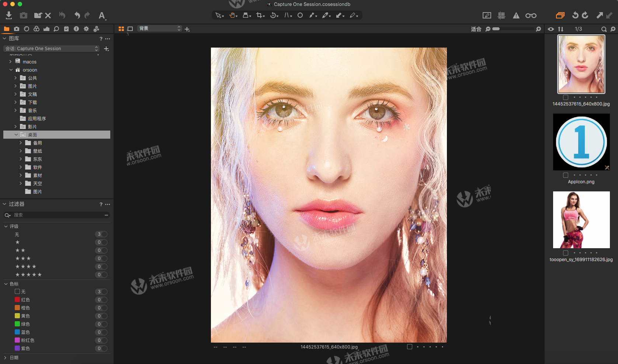This screenshot has width=618, height=364.
Task: Click the text annotation 'A' icon
Action: pyautogui.click(x=102, y=15)
